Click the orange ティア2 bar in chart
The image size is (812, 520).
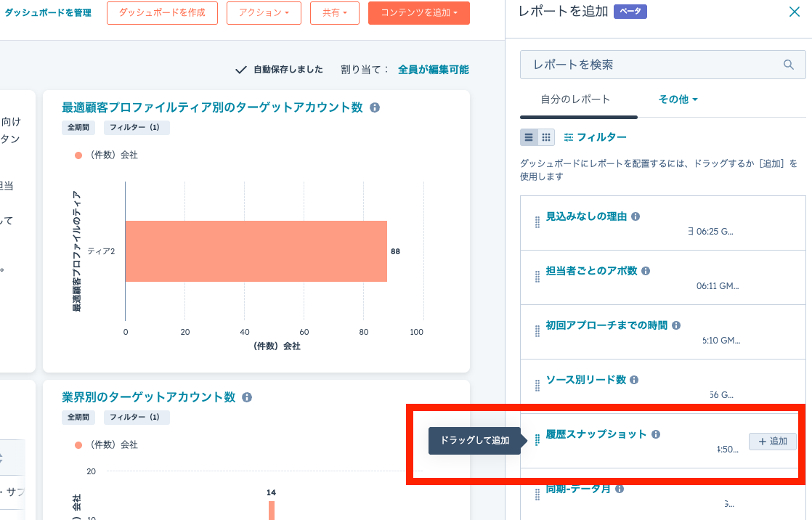tap(256, 251)
